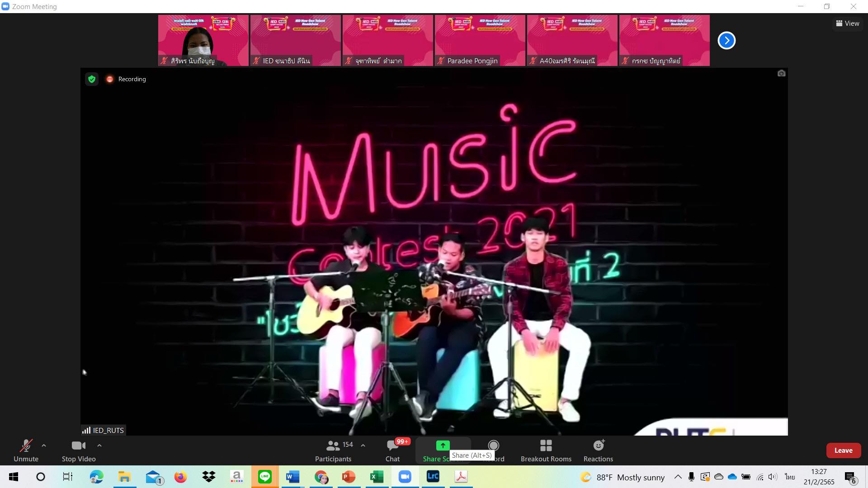This screenshot has height=488, width=868.
Task: Switch to Word on taskbar
Action: 292,477
